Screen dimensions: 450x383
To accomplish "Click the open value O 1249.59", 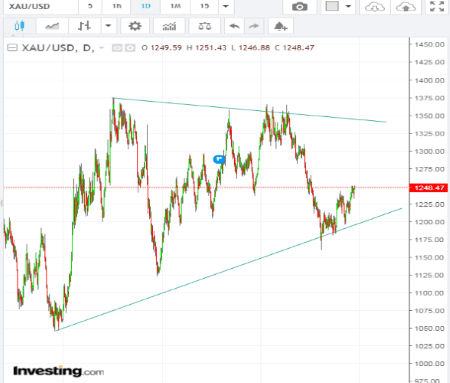I will (x=162, y=48).
